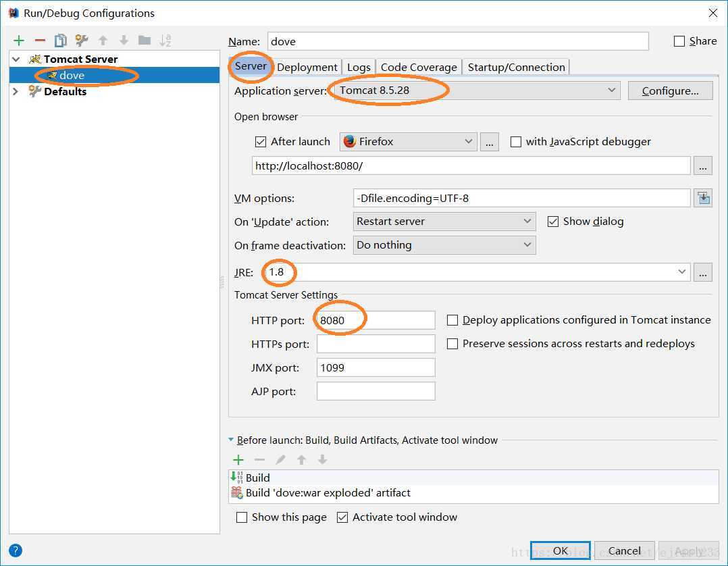The width and height of the screenshot is (728, 566).
Task: Click the Configure... button
Action: [x=670, y=91]
